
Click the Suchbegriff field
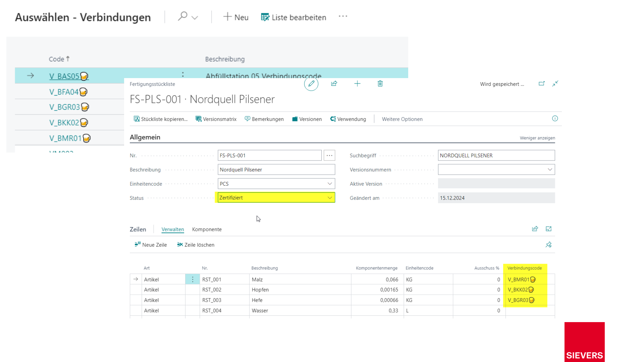[496, 155]
